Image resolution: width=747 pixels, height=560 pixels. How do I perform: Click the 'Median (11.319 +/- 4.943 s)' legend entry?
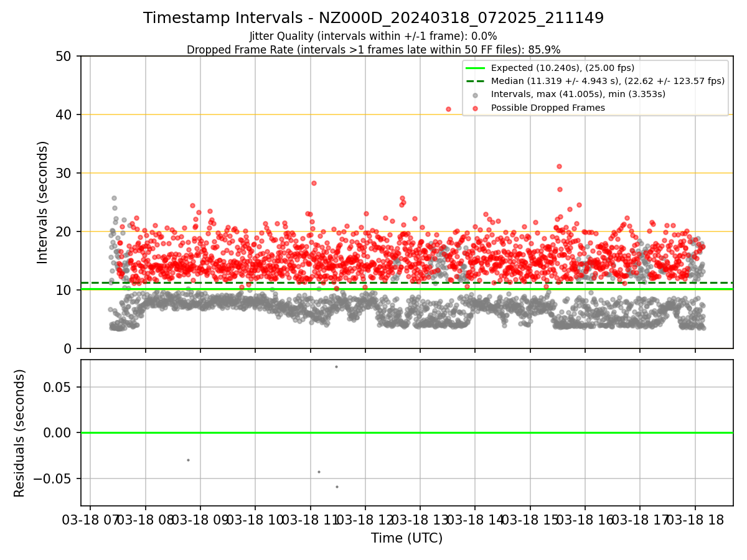click(608, 81)
